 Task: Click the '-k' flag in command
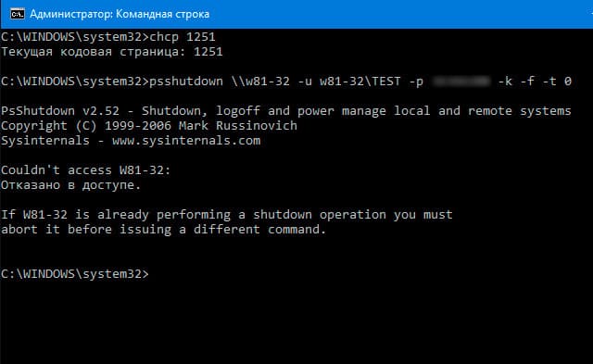pyautogui.click(x=505, y=82)
